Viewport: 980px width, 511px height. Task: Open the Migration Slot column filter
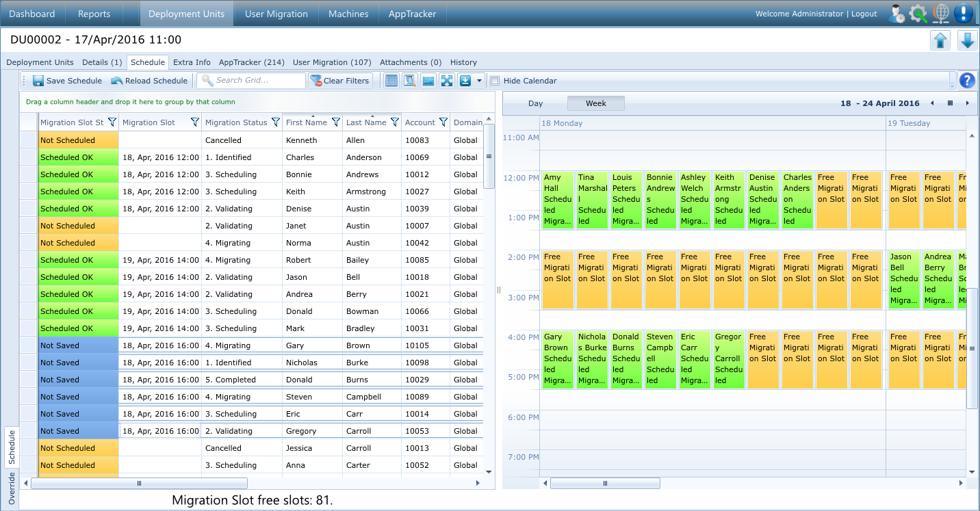tap(194, 122)
